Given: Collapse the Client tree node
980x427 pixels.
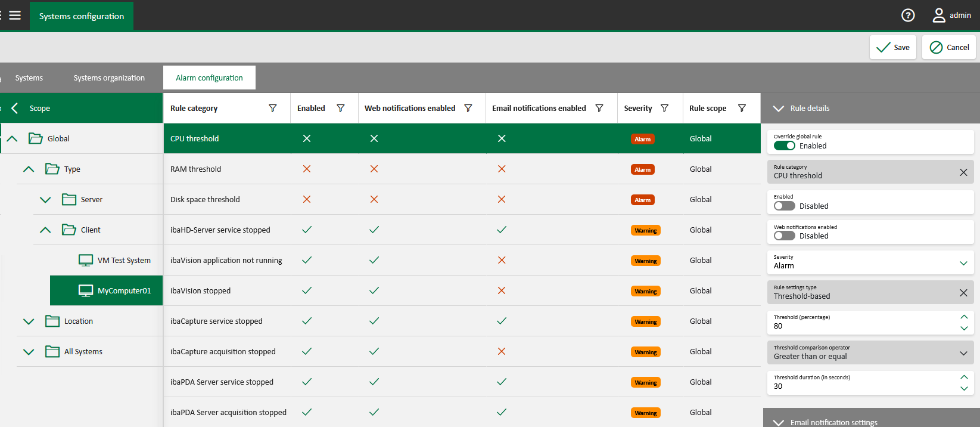Looking at the screenshot, I should coord(45,230).
